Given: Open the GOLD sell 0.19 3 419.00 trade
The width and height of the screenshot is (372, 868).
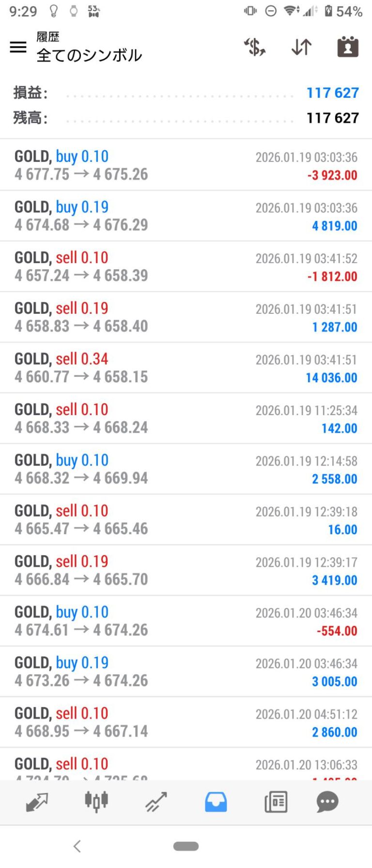Looking at the screenshot, I should (186, 570).
